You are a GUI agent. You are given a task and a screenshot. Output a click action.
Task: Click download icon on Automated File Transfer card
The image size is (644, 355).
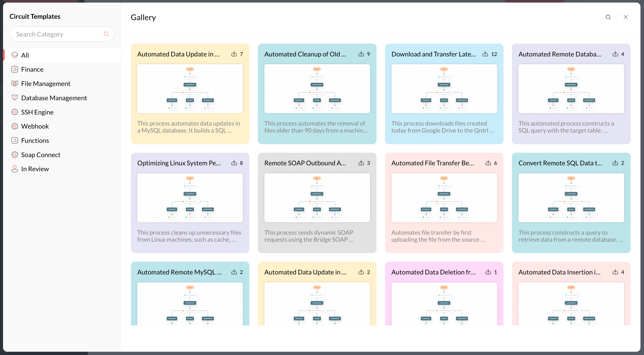(x=488, y=163)
